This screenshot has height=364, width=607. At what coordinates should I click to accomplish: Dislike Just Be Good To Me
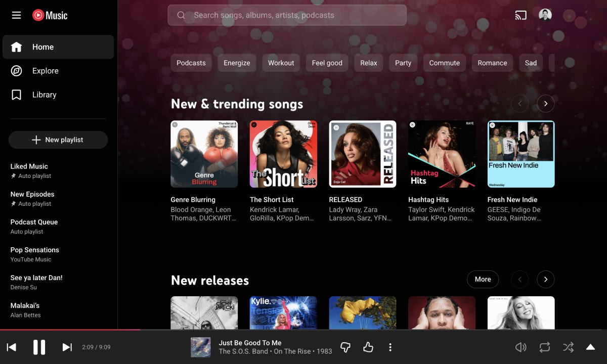(345, 347)
